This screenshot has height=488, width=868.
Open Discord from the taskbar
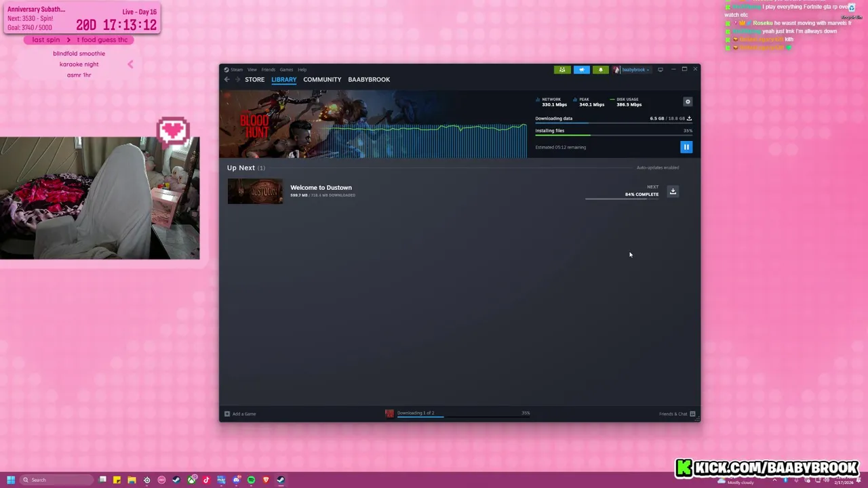point(236,480)
